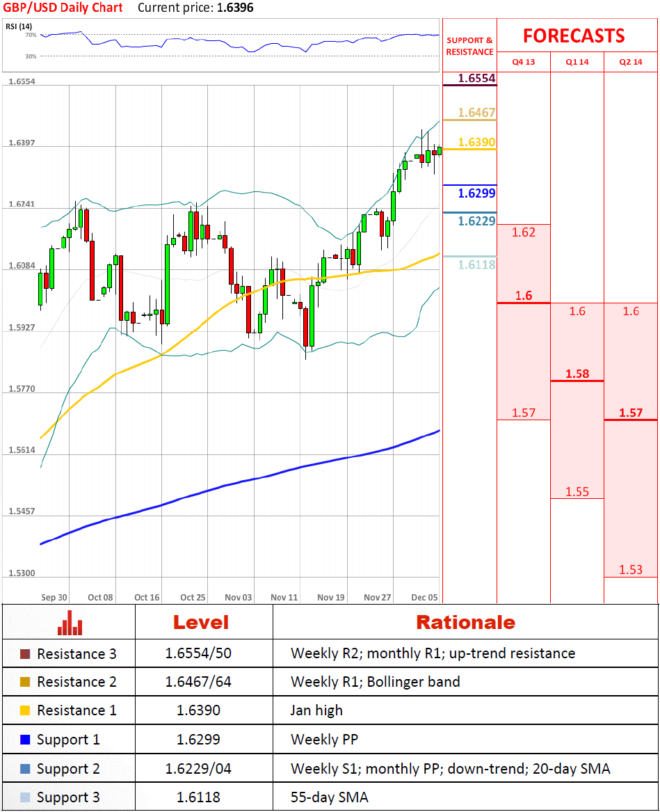
Task: Click the Q2 14 lower forecast 1.53
Action: (x=631, y=570)
